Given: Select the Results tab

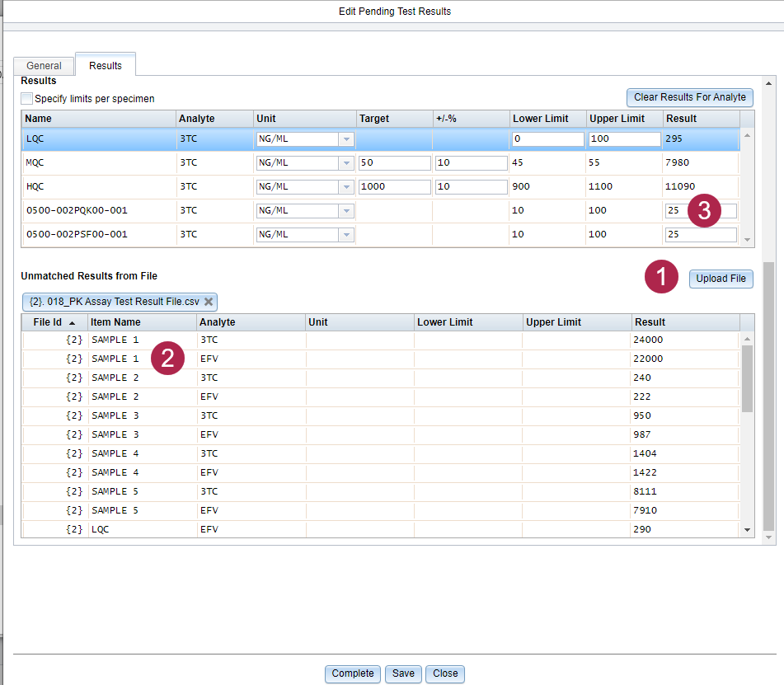Looking at the screenshot, I should [x=106, y=65].
